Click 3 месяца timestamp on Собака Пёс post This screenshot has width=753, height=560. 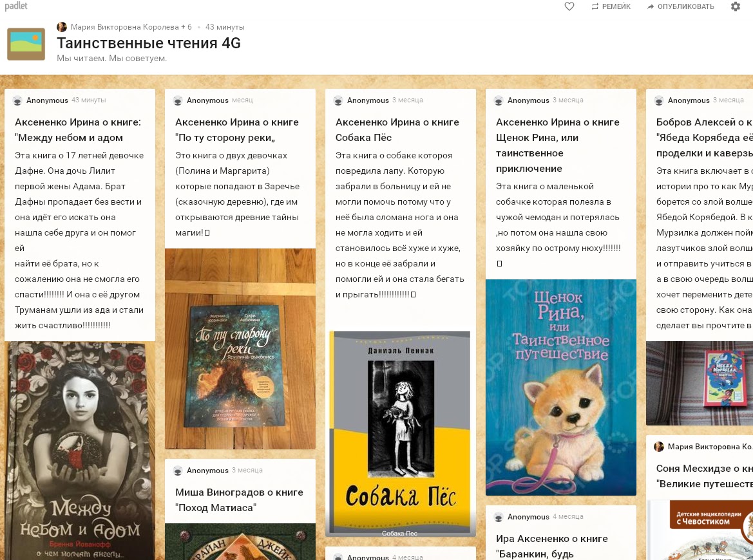coord(408,100)
